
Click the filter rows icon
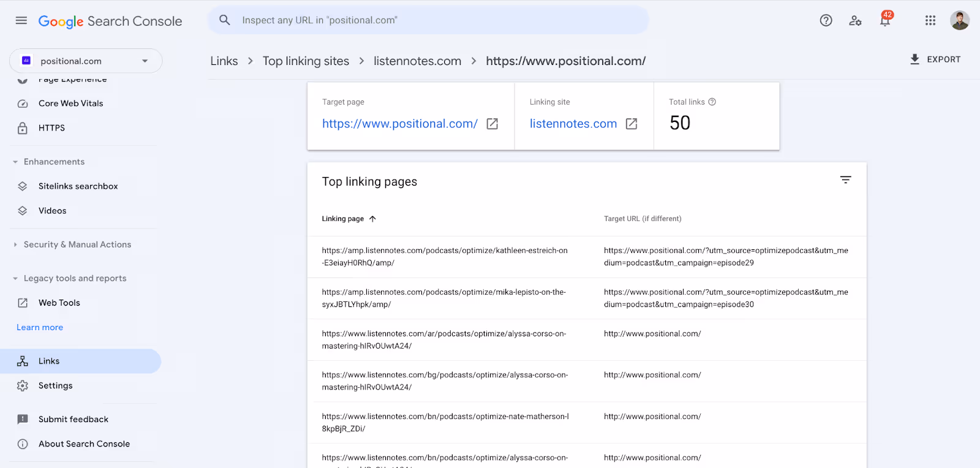tap(846, 180)
